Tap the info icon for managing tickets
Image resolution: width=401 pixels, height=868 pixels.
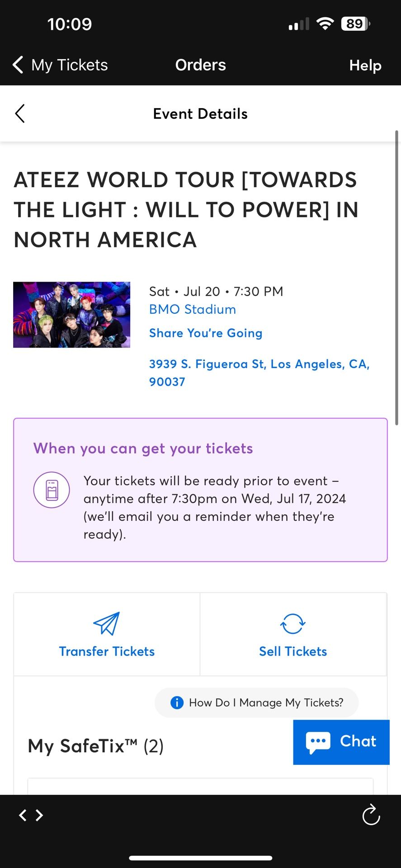[177, 703]
